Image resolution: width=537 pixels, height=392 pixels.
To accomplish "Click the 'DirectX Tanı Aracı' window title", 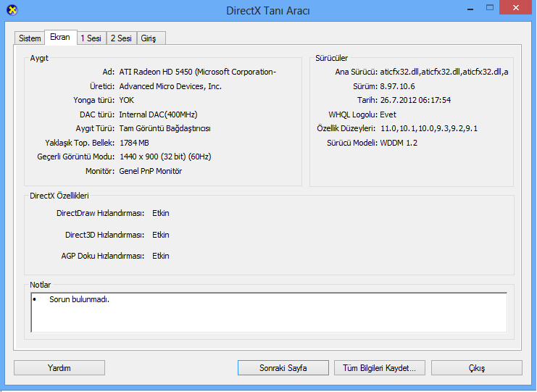I will pyautogui.click(x=268, y=11).
